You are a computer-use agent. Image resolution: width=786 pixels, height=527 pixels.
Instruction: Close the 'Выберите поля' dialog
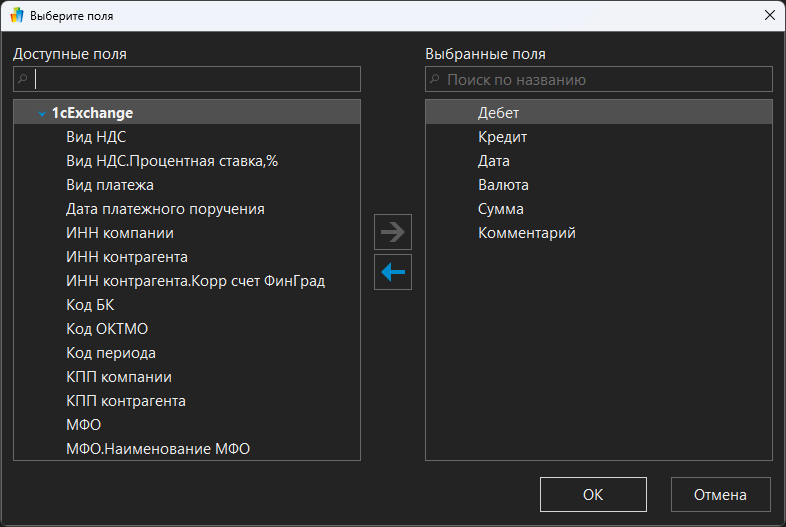769,16
